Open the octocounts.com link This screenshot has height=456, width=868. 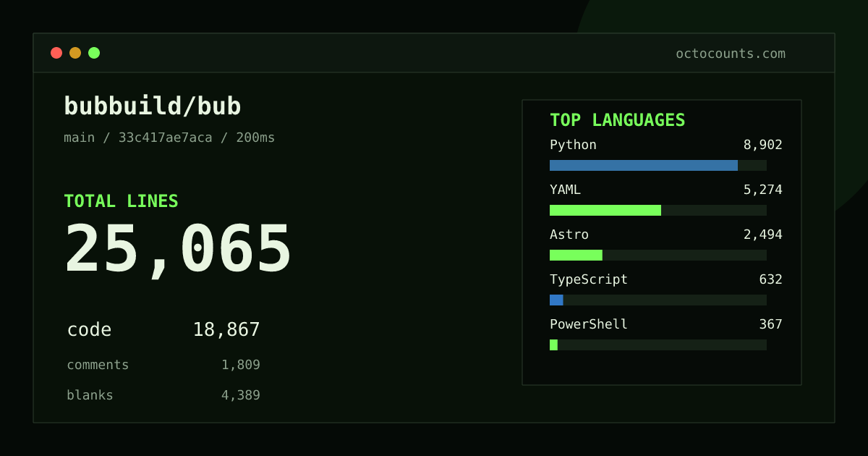pos(731,54)
